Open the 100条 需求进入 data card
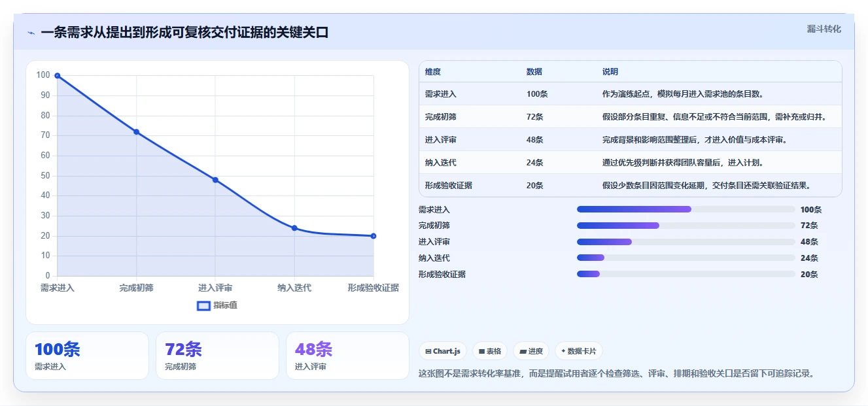Image resolution: width=868 pixels, height=406 pixels. click(x=87, y=356)
